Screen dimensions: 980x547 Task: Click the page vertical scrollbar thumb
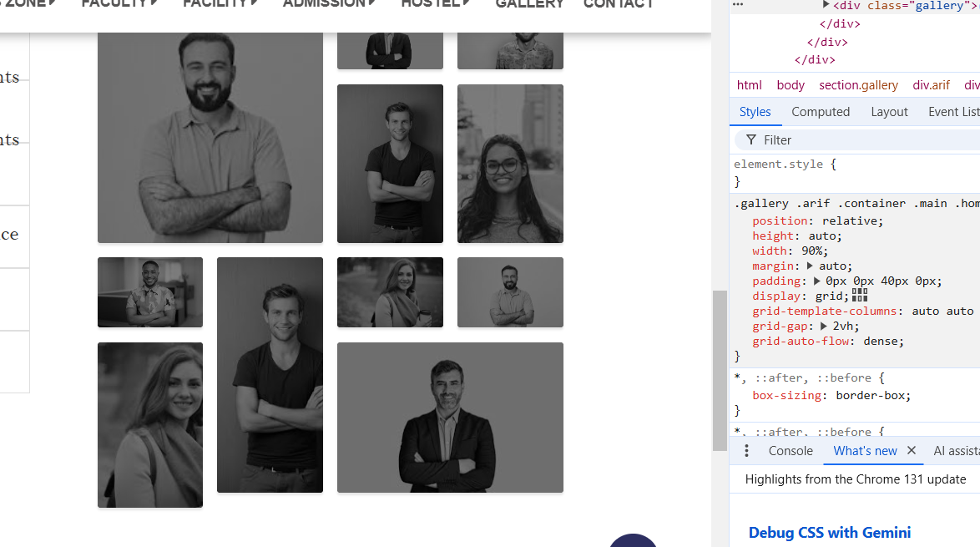pos(720,370)
